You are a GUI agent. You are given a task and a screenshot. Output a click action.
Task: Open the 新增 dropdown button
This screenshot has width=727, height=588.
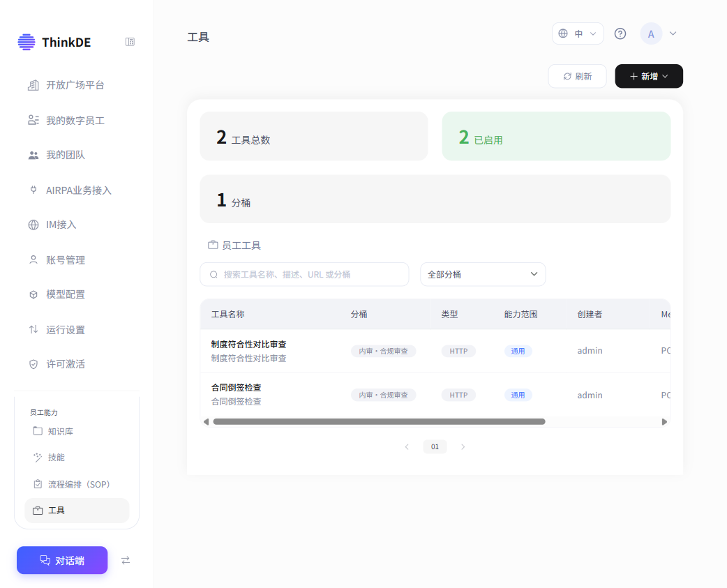click(x=649, y=76)
